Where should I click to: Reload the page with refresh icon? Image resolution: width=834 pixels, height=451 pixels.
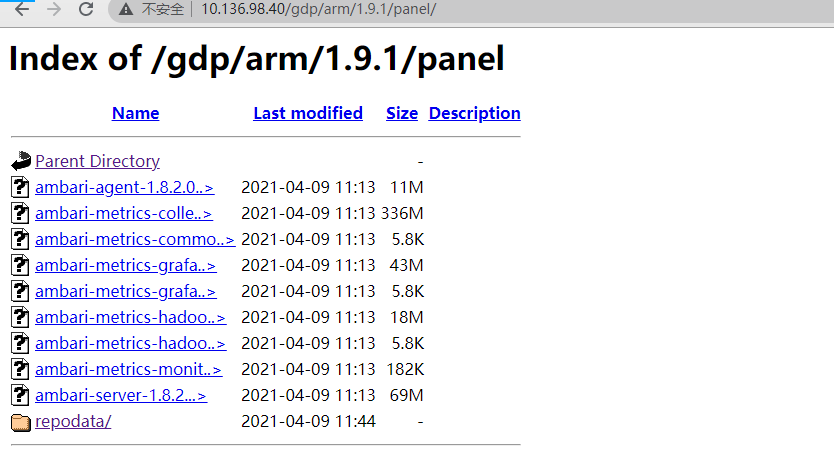[86, 9]
